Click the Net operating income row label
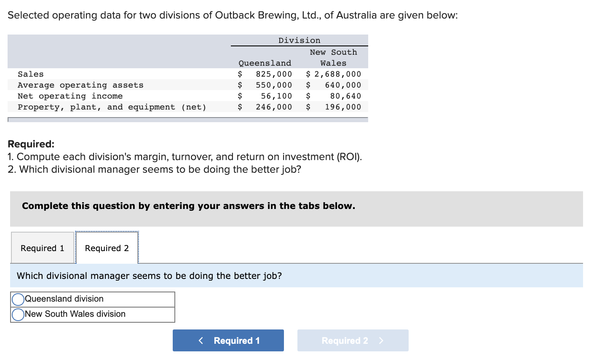Screen dimensions: 594x364 70,96
